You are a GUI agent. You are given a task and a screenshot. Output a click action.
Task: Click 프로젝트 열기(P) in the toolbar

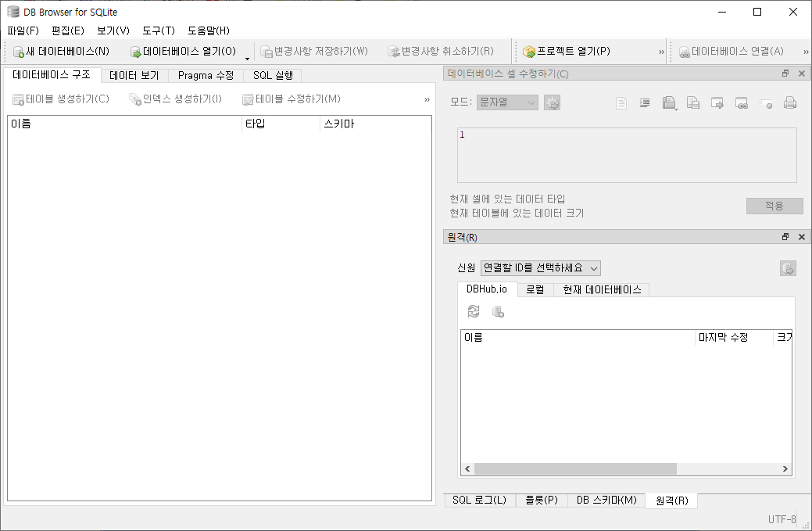(567, 52)
